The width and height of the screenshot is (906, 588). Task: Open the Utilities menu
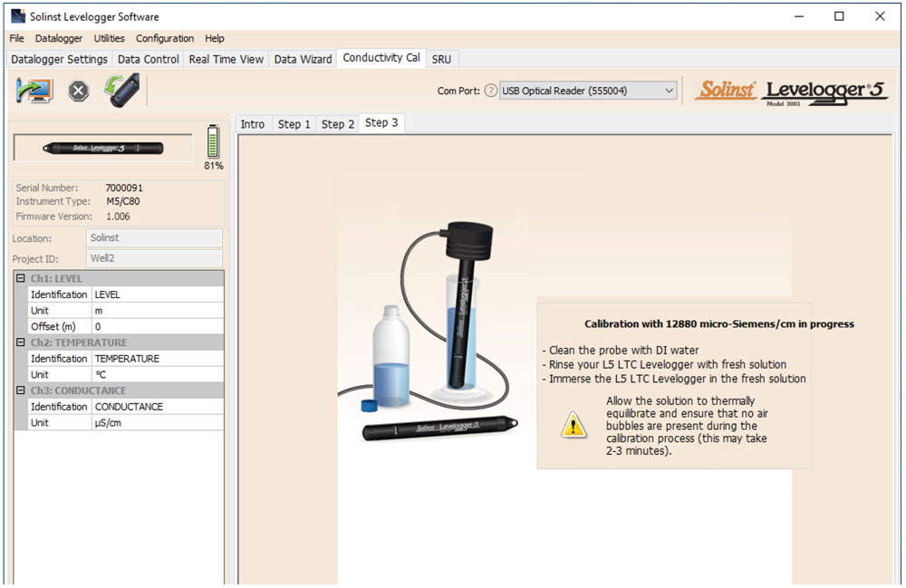[x=110, y=38]
